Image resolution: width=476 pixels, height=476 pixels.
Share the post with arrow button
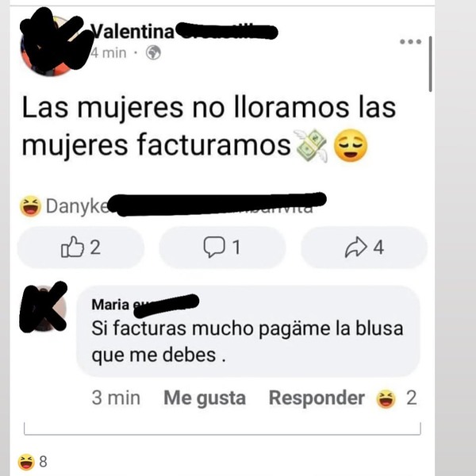(x=364, y=247)
